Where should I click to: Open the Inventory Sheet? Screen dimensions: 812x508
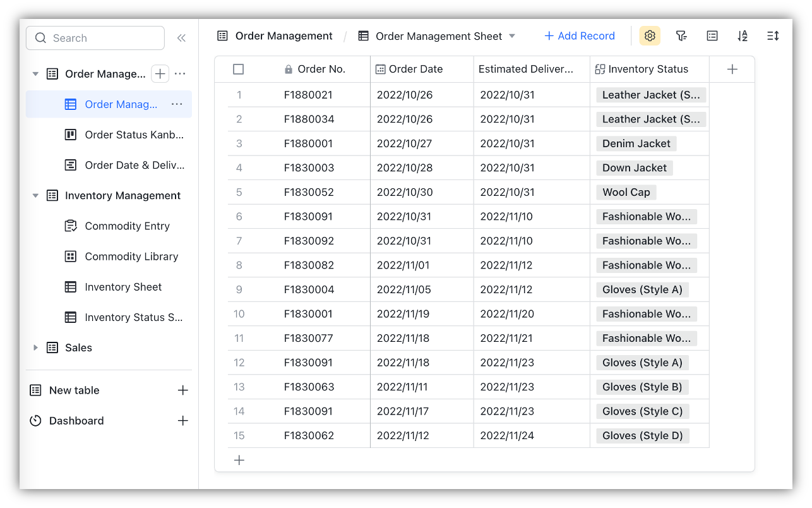[109, 287]
